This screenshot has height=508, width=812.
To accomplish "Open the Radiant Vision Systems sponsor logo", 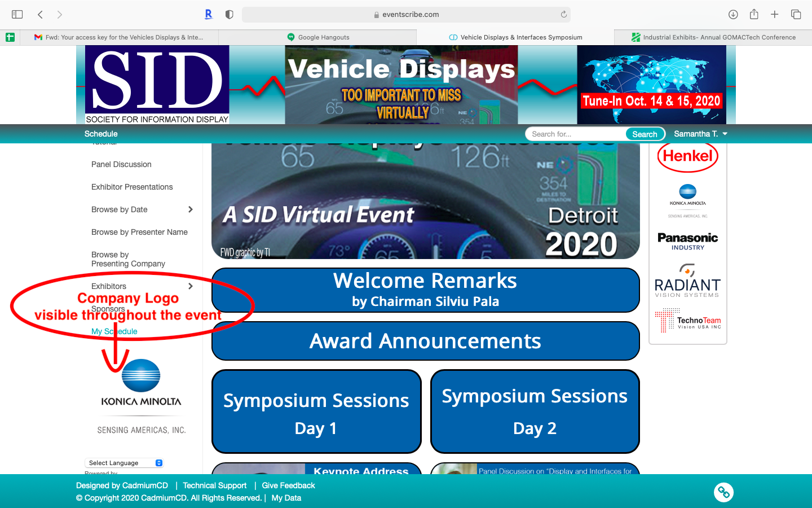I will pyautogui.click(x=687, y=281).
